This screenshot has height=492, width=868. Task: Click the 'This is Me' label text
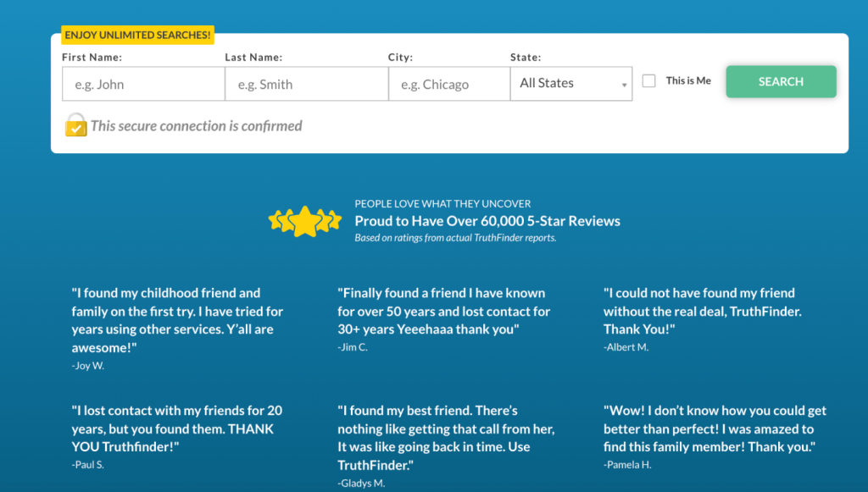pos(688,80)
